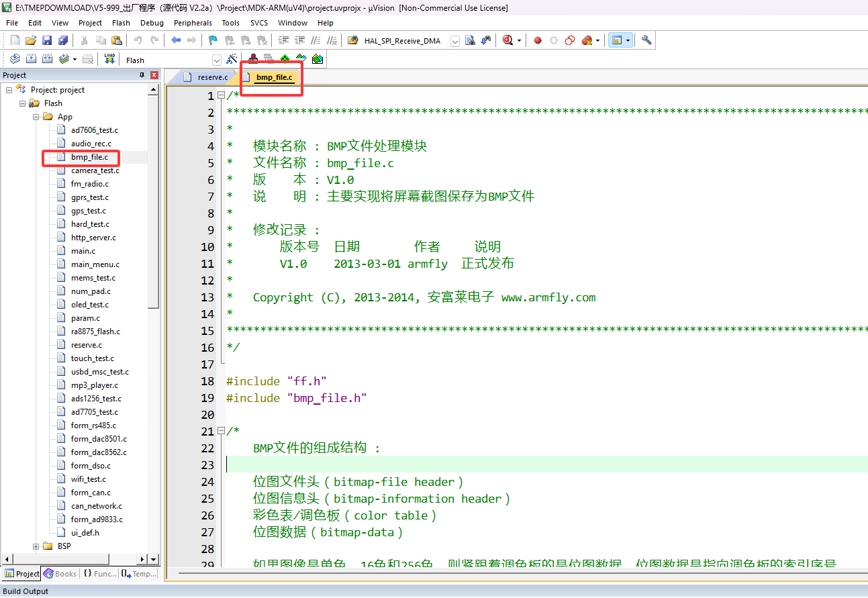This screenshot has height=598, width=868.
Task: Click the Find icon beside the search box
Action: click(470, 40)
